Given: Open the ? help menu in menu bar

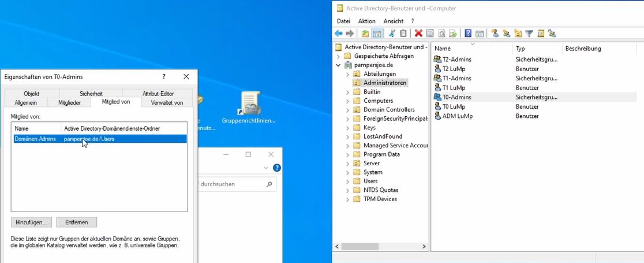Looking at the screenshot, I should pyautogui.click(x=413, y=21).
